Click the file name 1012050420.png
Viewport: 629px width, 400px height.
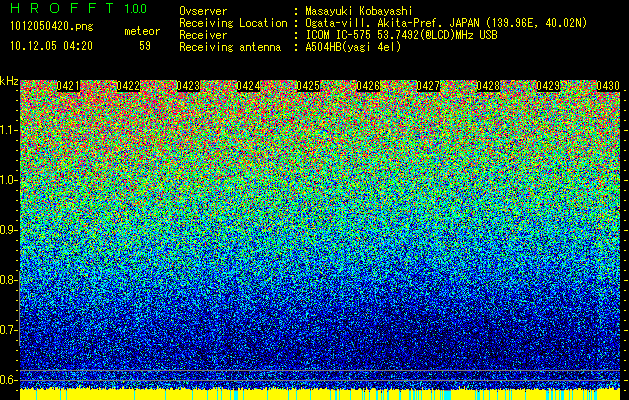pyautogui.click(x=52, y=27)
